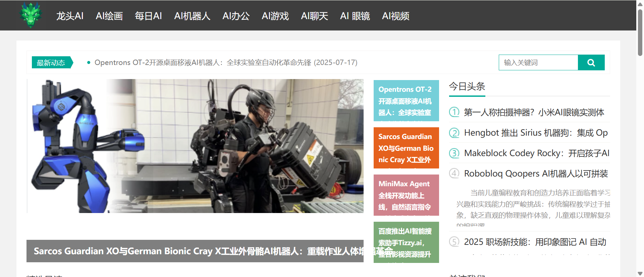Open the pink MiniMax Agent card
This screenshot has height=277, width=644.
coord(406,195)
